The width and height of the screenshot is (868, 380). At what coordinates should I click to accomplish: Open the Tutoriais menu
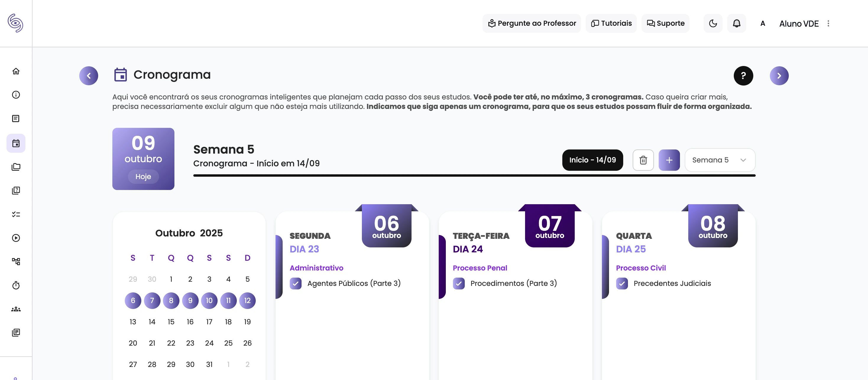(611, 23)
